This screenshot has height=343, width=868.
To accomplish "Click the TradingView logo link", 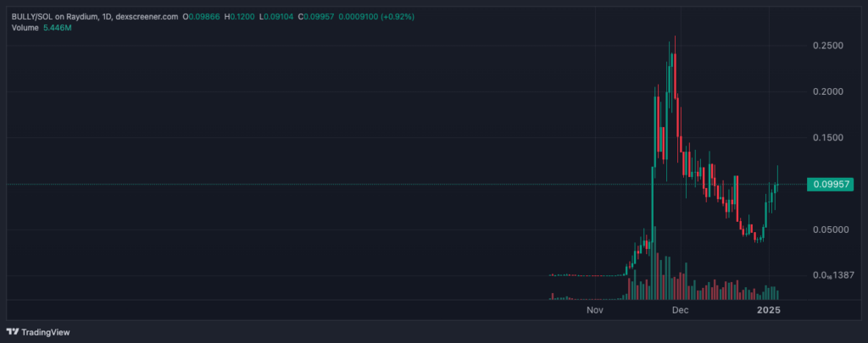I will [38, 332].
